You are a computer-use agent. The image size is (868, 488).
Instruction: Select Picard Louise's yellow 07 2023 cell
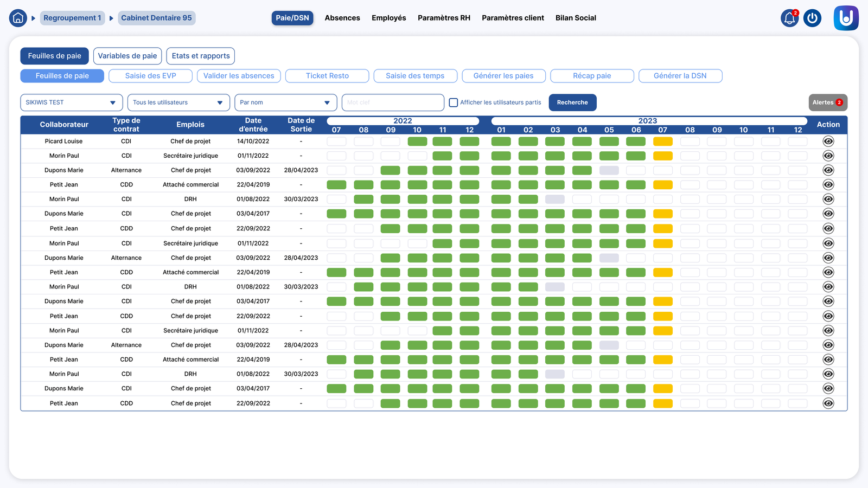tap(663, 141)
